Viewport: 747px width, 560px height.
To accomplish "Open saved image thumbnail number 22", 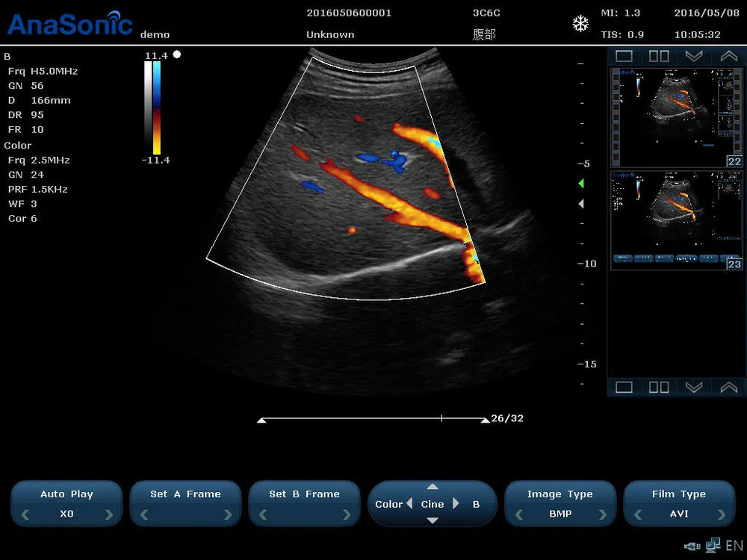I will click(665, 117).
